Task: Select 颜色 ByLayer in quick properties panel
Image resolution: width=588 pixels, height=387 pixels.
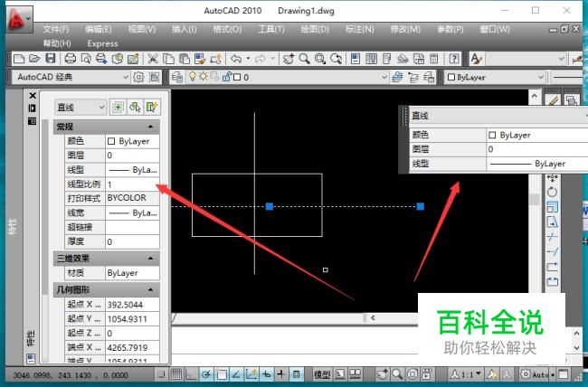Action: 537,135
